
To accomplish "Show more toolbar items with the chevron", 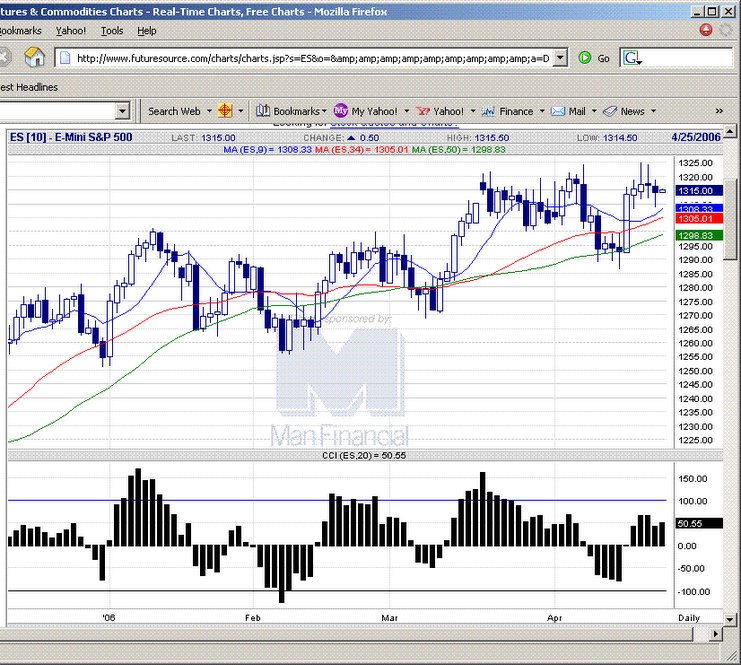I will [719, 111].
